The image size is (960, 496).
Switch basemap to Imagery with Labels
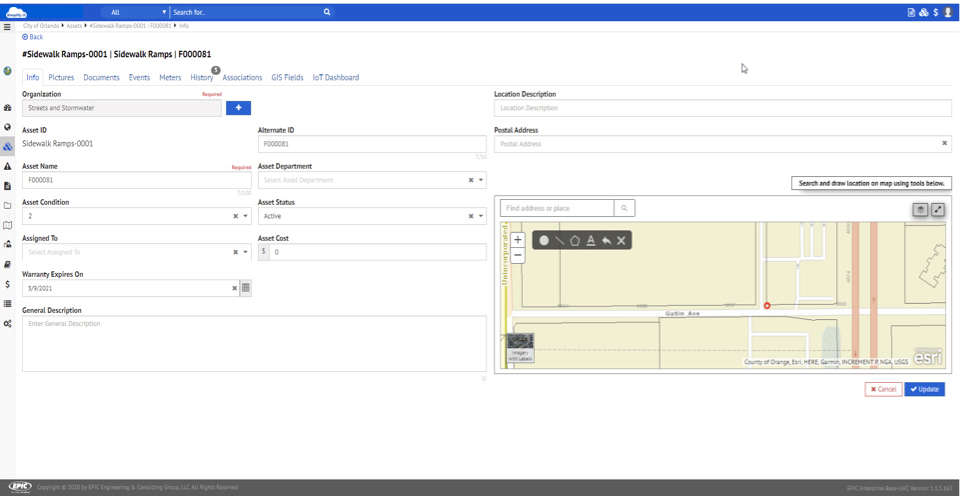(x=520, y=347)
